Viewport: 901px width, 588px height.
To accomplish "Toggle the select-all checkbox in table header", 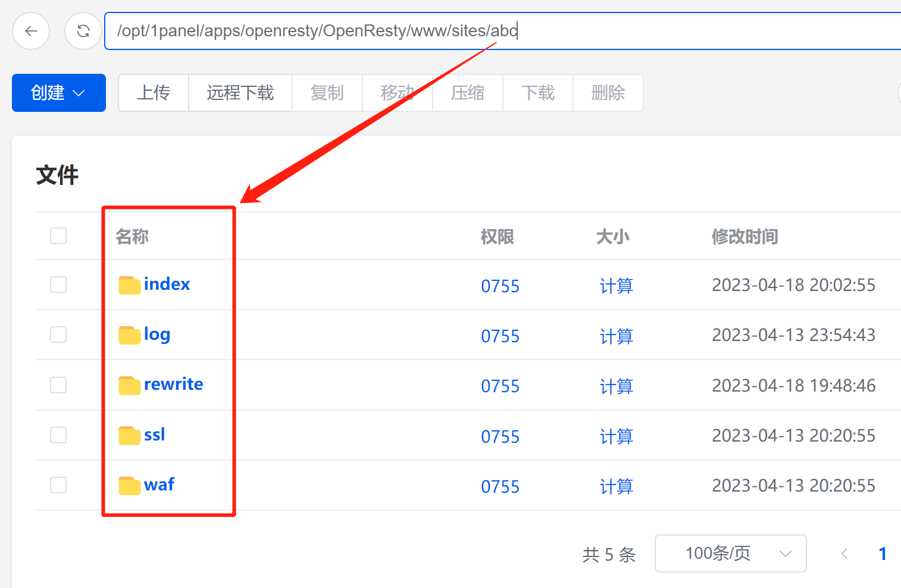I will point(58,236).
